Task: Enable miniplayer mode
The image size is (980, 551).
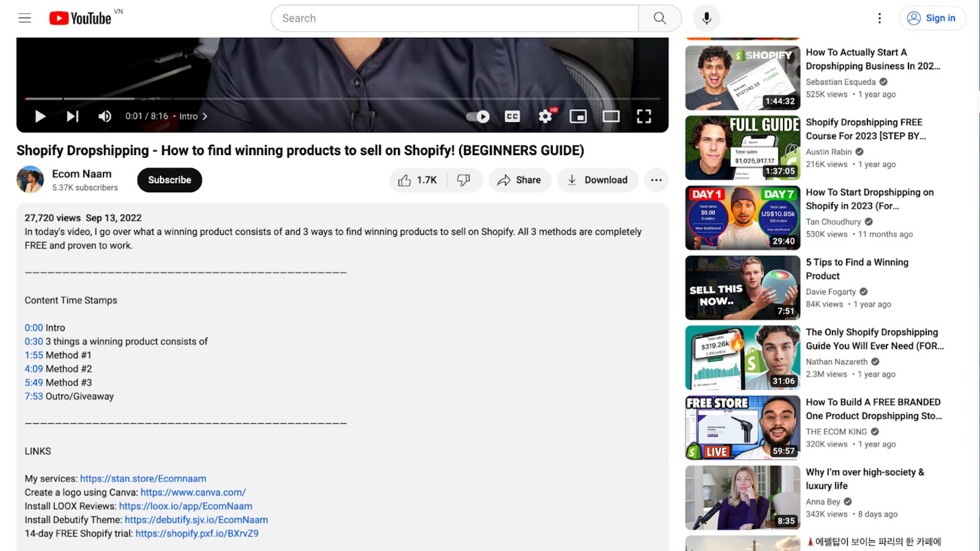Action: (x=578, y=116)
